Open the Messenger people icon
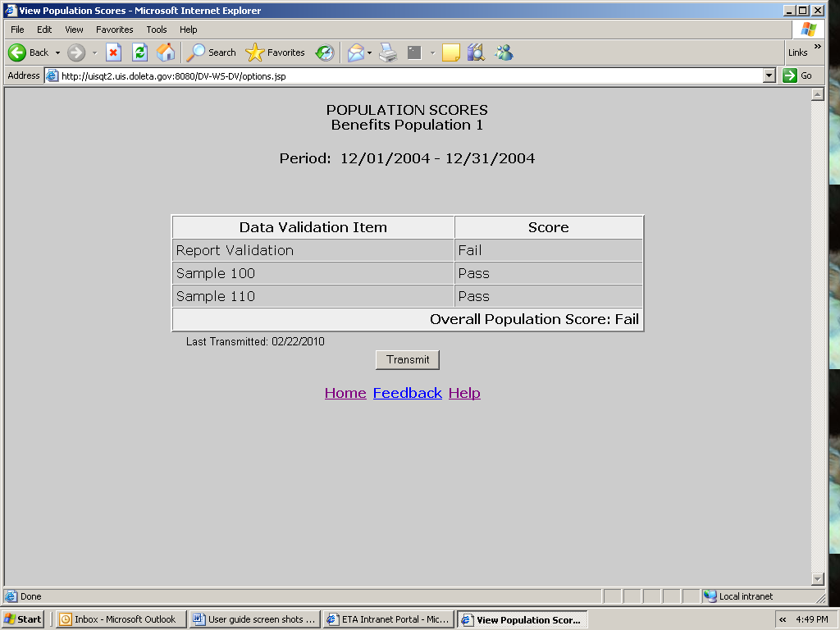This screenshot has width=840, height=630. [x=504, y=52]
